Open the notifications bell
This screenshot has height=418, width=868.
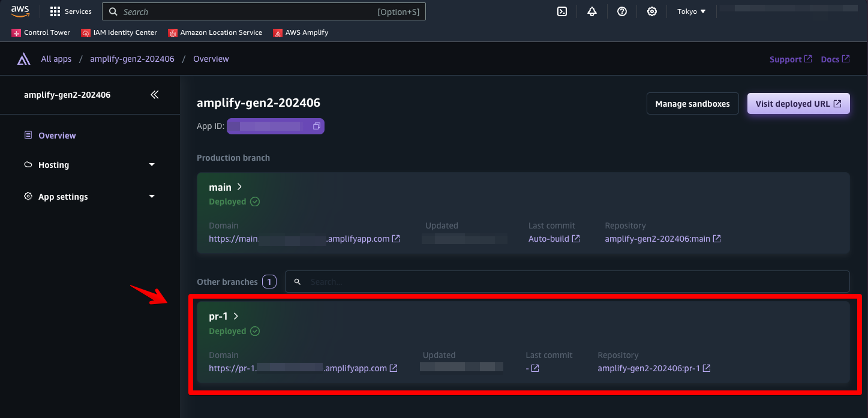pyautogui.click(x=592, y=11)
